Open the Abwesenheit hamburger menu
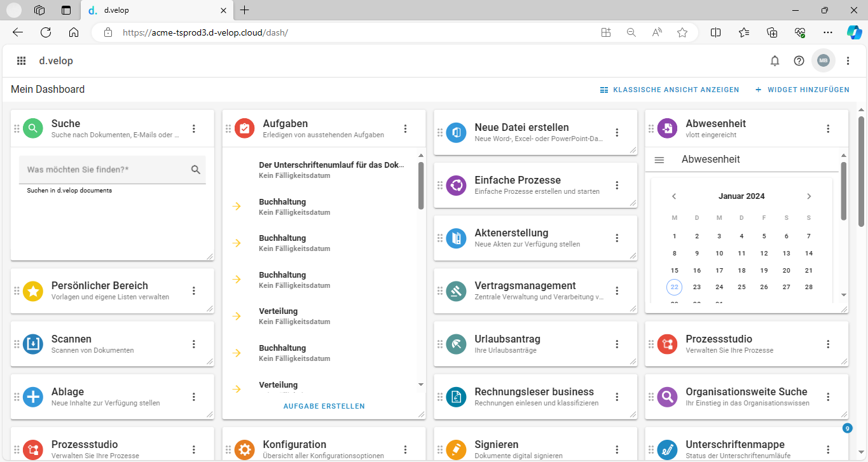The width and height of the screenshot is (868, 462). (x=659, y=160)
